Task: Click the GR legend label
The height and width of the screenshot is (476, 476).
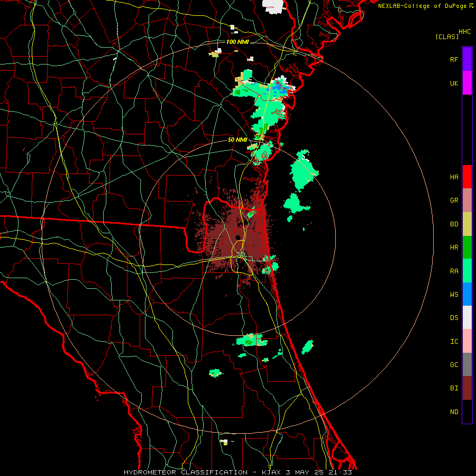Action: click(454, 200)
